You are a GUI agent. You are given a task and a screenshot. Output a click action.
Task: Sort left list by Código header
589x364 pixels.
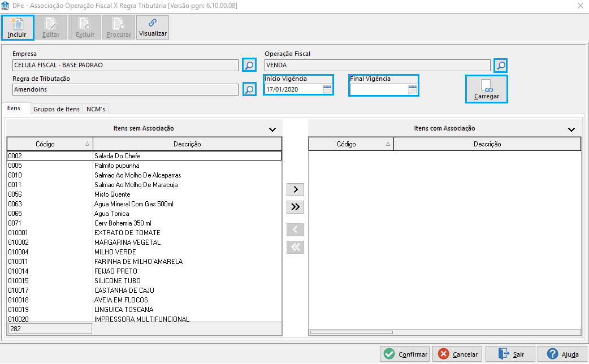coord(50,144)
